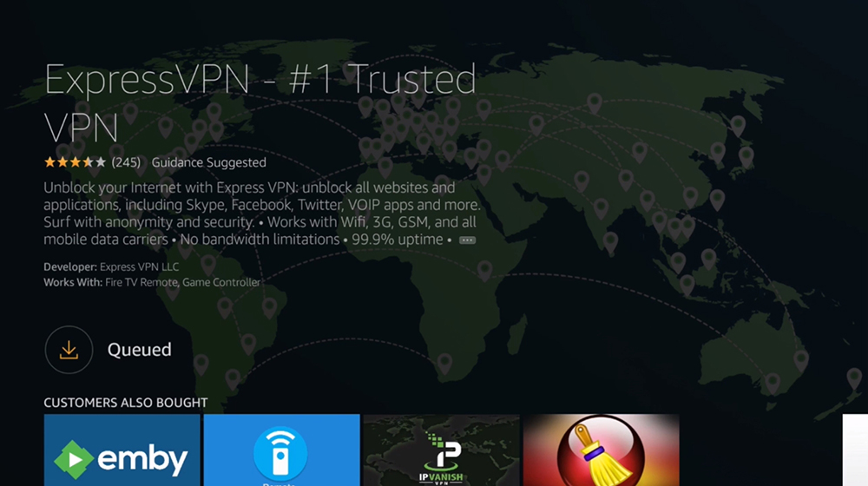Expand description via the ellipsis more button

pos(467,240)
